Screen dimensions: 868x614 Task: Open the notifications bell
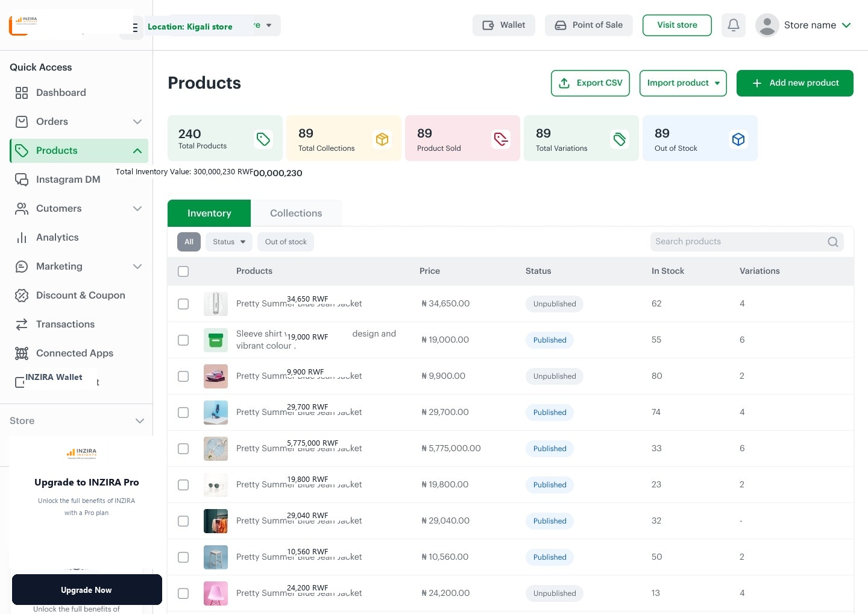[x=733, y=25]
